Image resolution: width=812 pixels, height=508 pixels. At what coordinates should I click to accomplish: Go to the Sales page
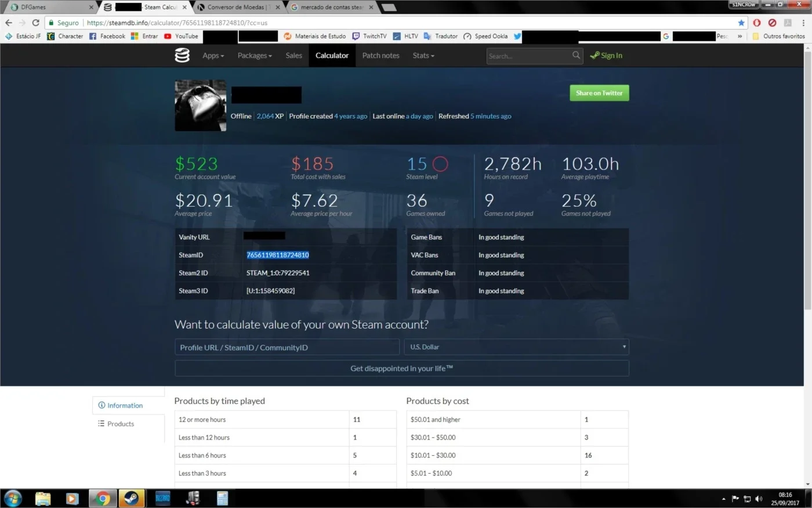pos(293,56)
